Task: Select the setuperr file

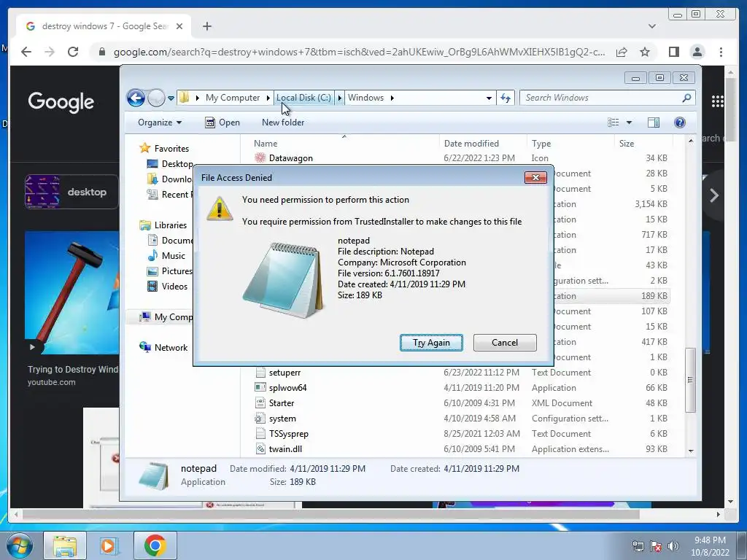Action: pyautogui.click(x=285, y=373)
